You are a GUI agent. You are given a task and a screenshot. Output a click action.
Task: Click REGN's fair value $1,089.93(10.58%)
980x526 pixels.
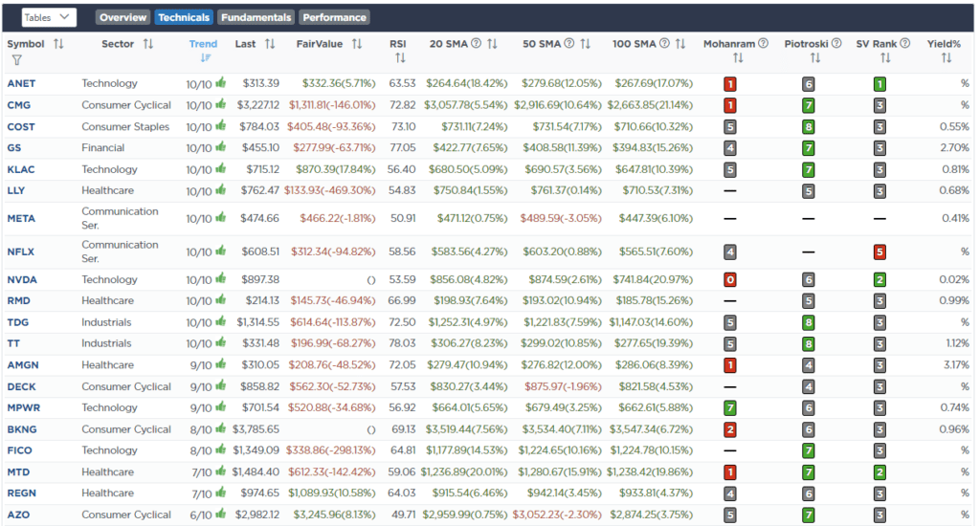331,493
